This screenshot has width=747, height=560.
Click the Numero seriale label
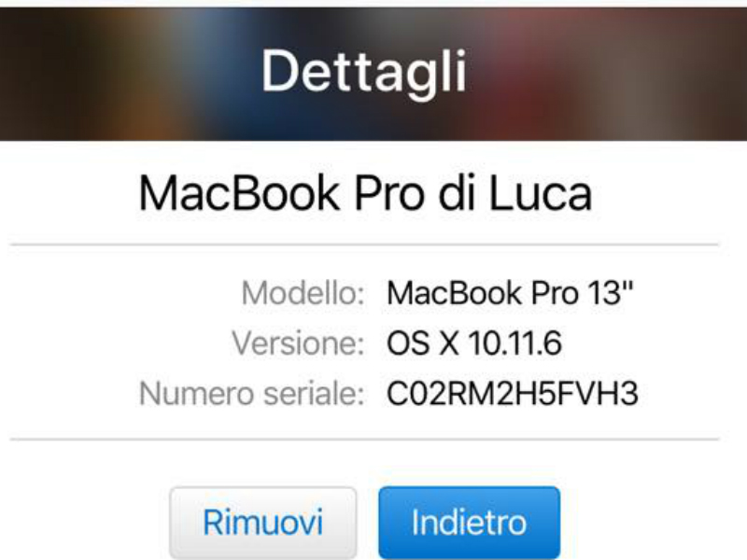coord(252,394)
